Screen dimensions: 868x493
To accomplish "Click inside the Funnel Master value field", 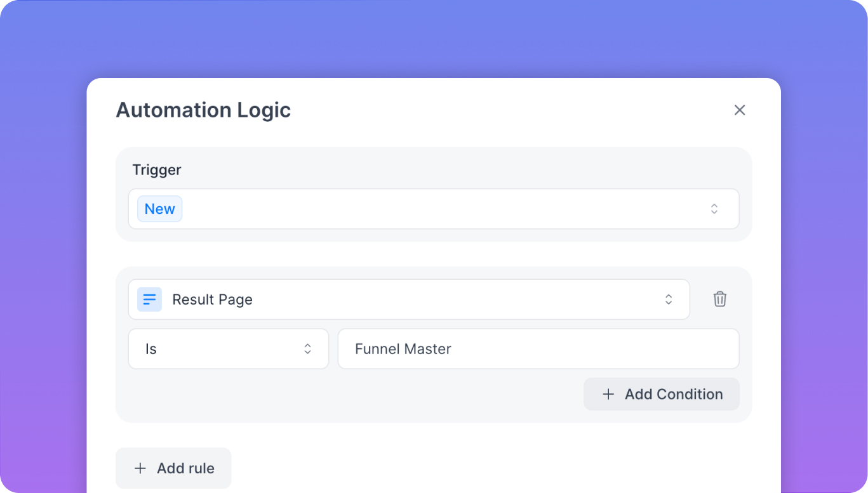I will coord(538,348).
